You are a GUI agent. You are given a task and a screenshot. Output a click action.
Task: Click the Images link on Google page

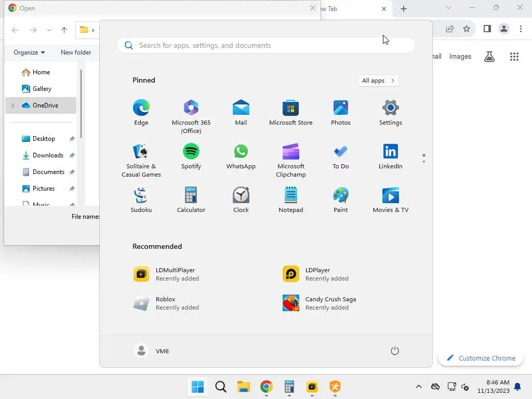(460, 56)
